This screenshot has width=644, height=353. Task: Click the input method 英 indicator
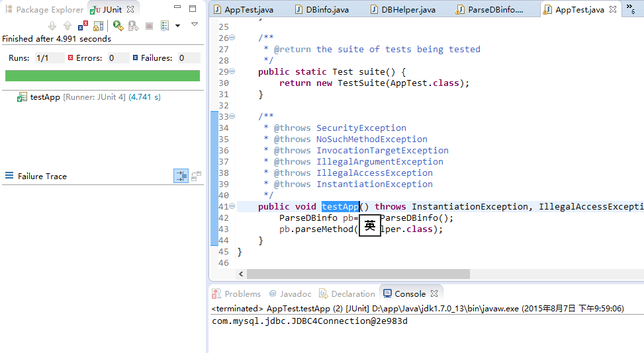tap(369, 225)
